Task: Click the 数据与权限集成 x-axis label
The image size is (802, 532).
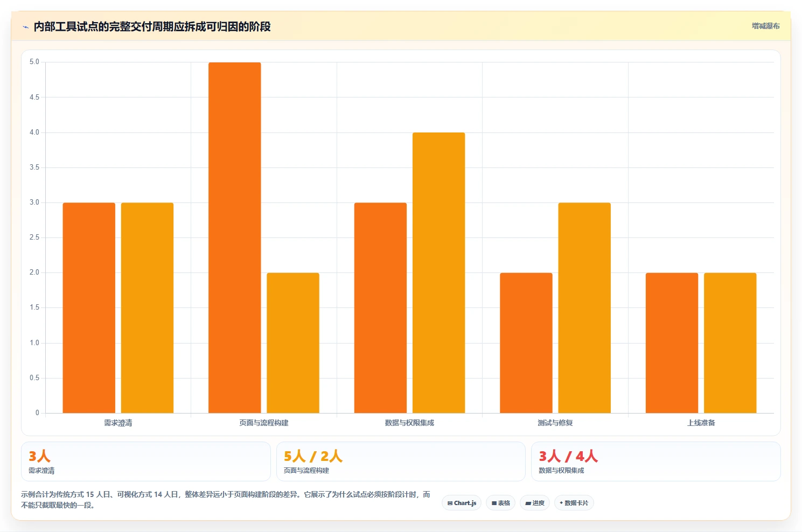Action: [409, 423]
